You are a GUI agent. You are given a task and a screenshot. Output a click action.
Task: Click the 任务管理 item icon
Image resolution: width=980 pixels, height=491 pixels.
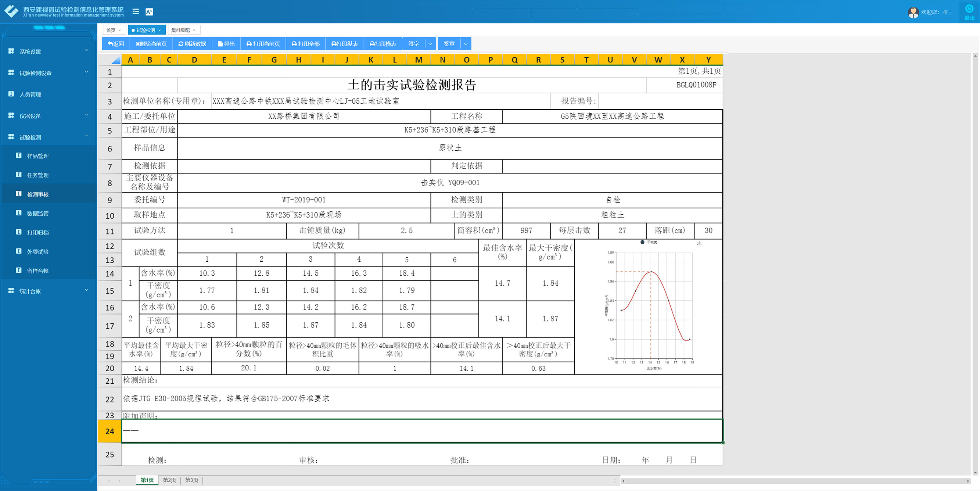point(19,175)
